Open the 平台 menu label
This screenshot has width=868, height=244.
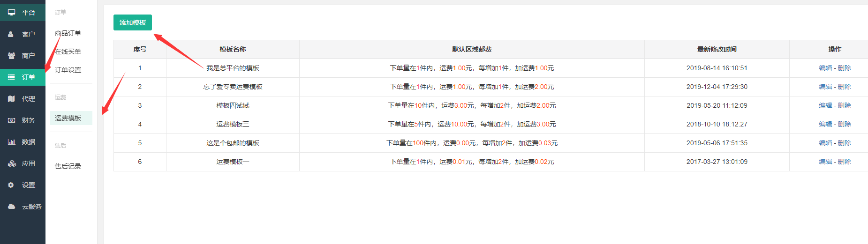click(28, 13)
